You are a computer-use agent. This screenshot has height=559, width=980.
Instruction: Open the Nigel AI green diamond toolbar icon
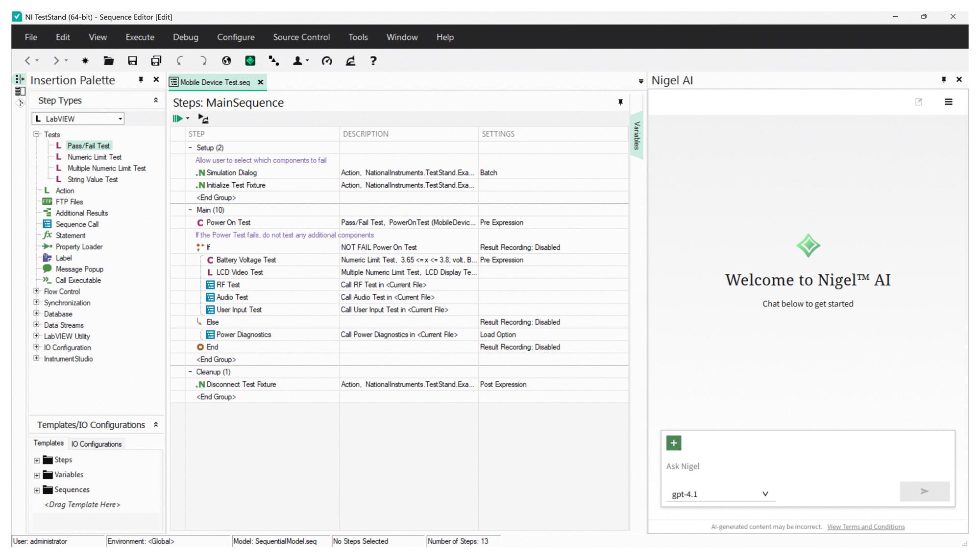[250, 61]
